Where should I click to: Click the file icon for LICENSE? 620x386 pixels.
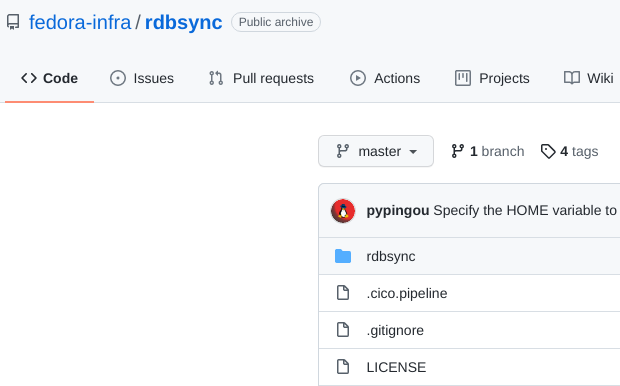coord(343,367)
